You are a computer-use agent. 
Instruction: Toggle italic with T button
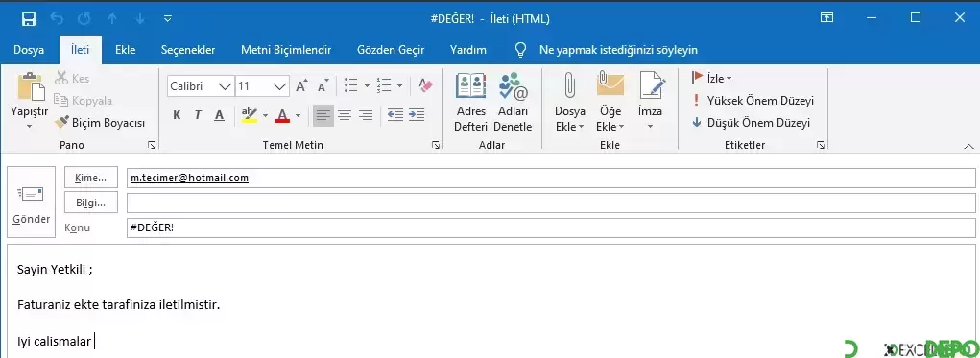198,115
